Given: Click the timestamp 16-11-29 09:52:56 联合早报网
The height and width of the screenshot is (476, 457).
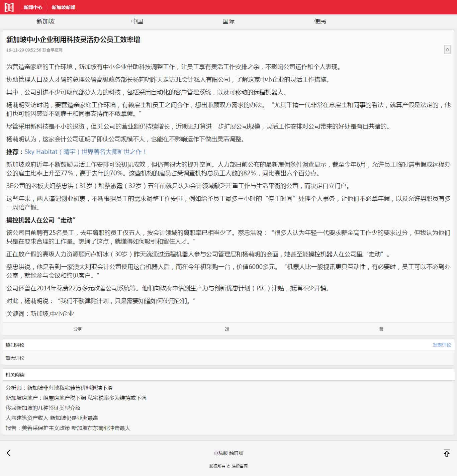Looking at the screenshot, I should 34,50.
